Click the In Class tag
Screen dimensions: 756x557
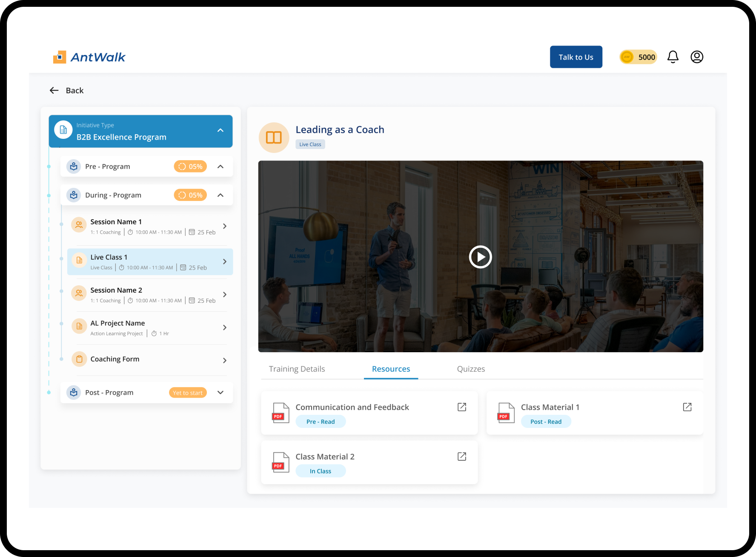[321, 471]
